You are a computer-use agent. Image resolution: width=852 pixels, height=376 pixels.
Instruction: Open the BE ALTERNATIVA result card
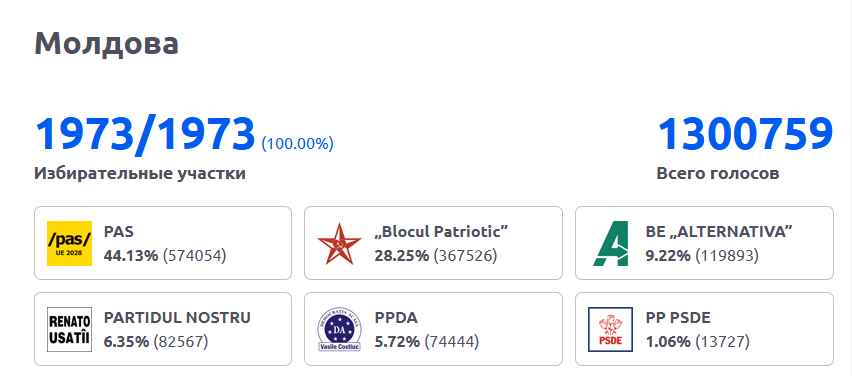[x=704, y=243]
